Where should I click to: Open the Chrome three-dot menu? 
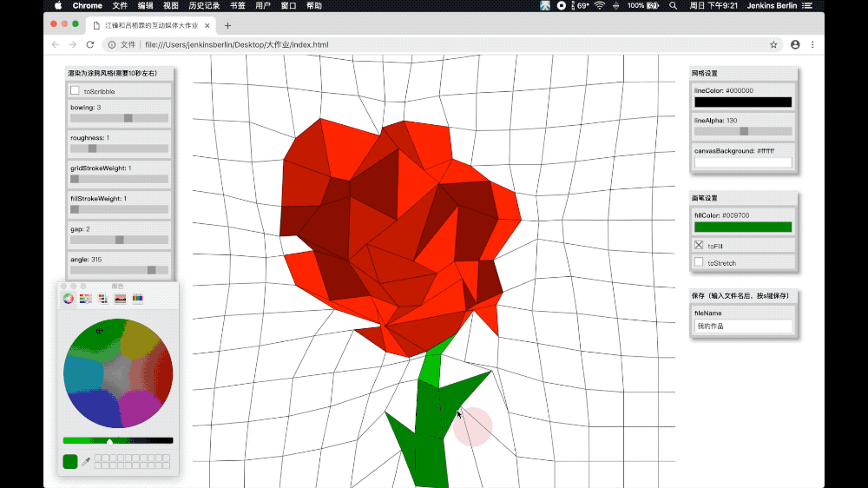pyautogui.click(x=812, y=45)
